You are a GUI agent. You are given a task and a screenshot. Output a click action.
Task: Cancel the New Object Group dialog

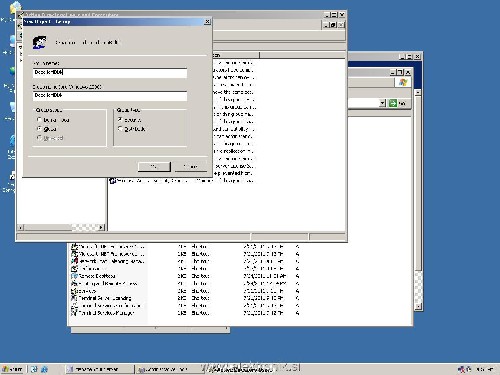[191, 166]
